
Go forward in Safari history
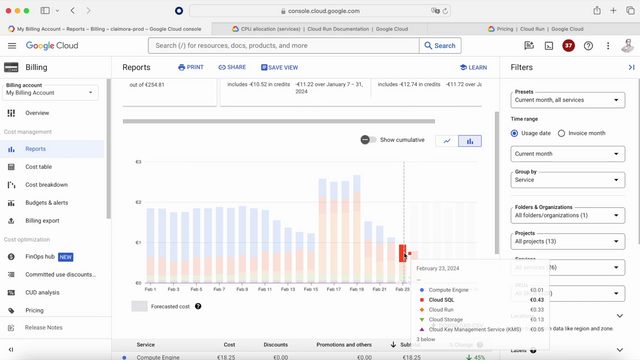pyautogui.click(x=88, y=11)
